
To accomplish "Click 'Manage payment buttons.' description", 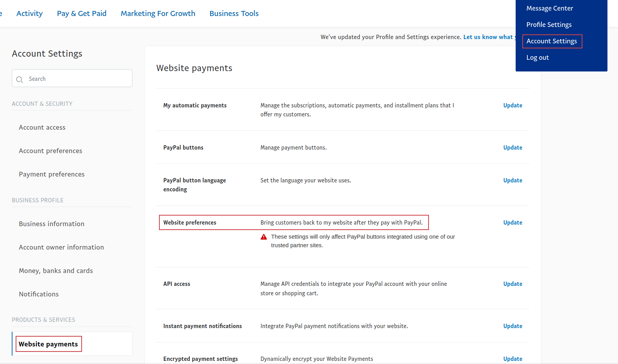I will [293, 148].
